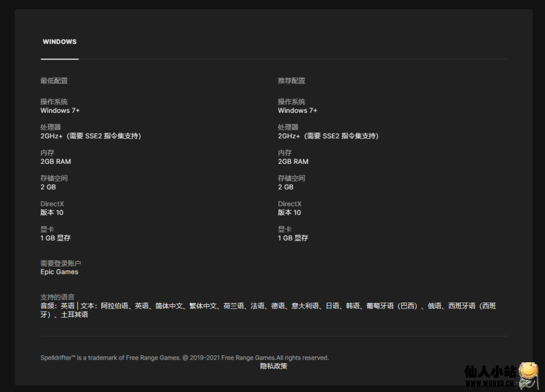
Task: Click the Epic Games account text
Action: tap(59, 272)
